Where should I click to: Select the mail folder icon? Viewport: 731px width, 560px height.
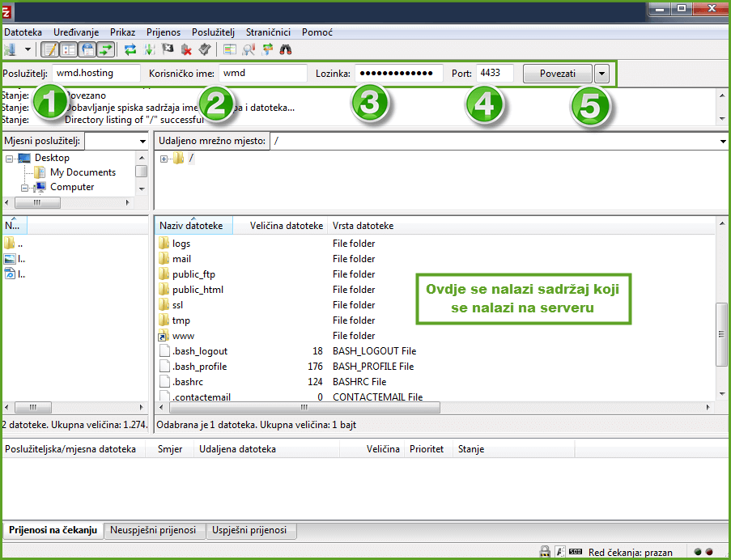click(x=164, y=259)
